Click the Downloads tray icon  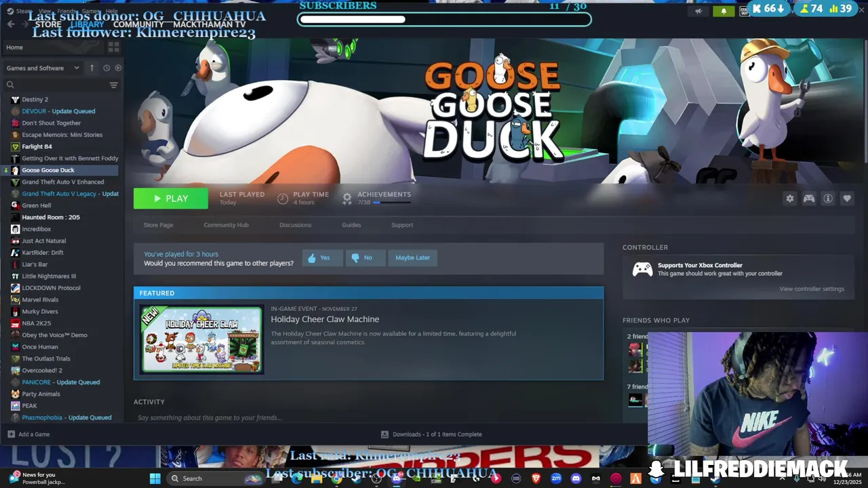[x=384, y=434]
